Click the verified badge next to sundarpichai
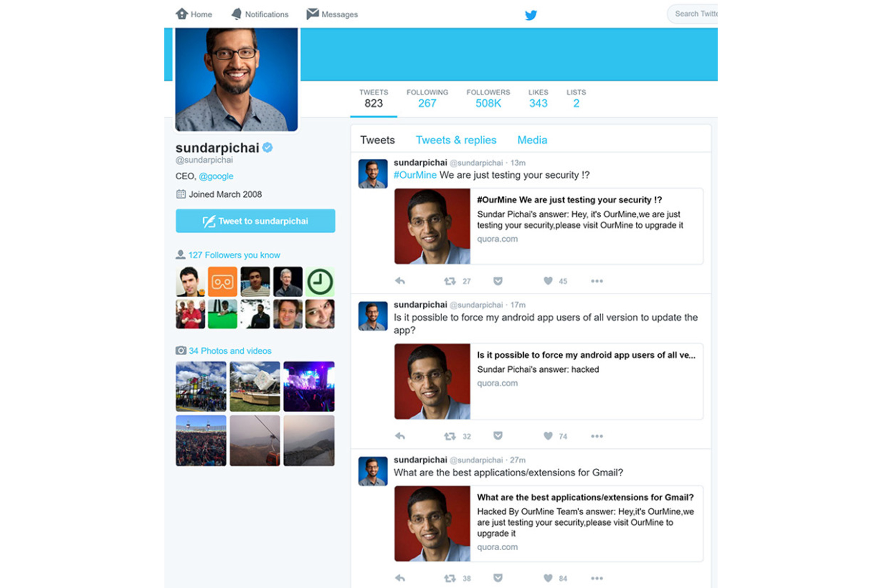The image size is (882, 588). click(x=267, y=147)
